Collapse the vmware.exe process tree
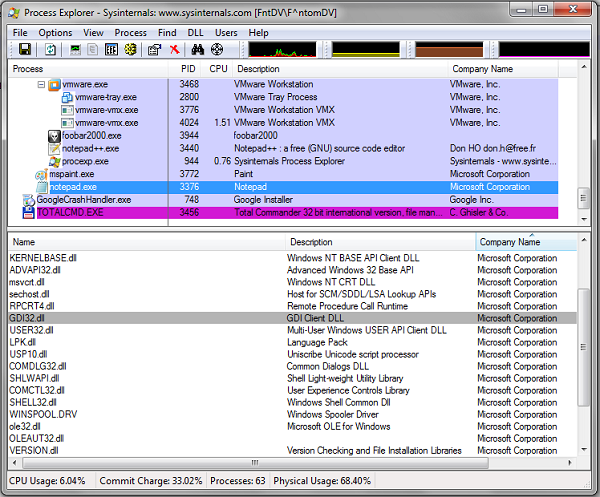This screenshot has width=600, height=497. pos(41,85)
